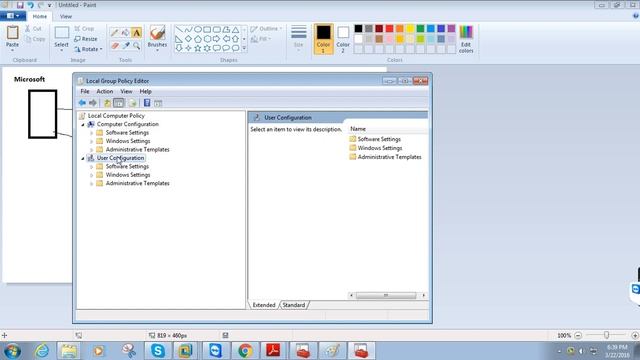This screenshot has width=640, height=360.
Task: Select the Magnifier tool in Paint
Action: pyautogui.click(x=136, y=46)
